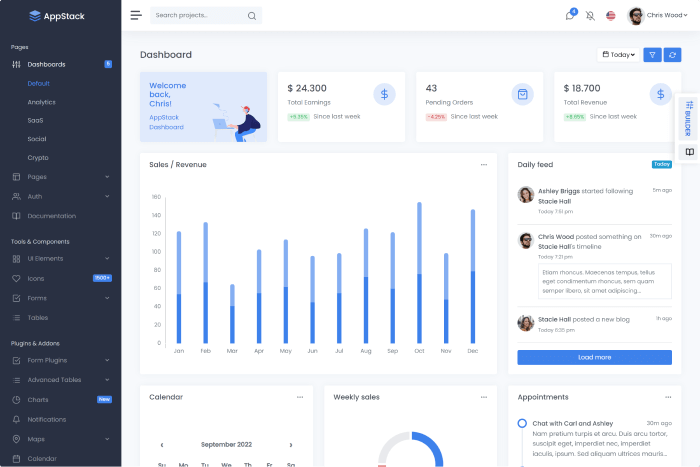This screenshot has width=700, height=467.
Task: Open the Builder side panel tab
Action: tap(689, 118)
